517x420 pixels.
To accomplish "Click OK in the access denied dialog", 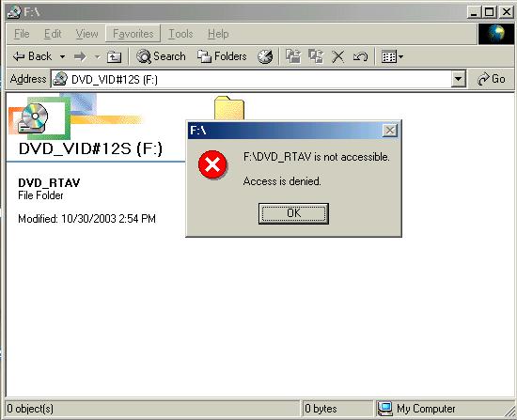I will click(293, 213).
